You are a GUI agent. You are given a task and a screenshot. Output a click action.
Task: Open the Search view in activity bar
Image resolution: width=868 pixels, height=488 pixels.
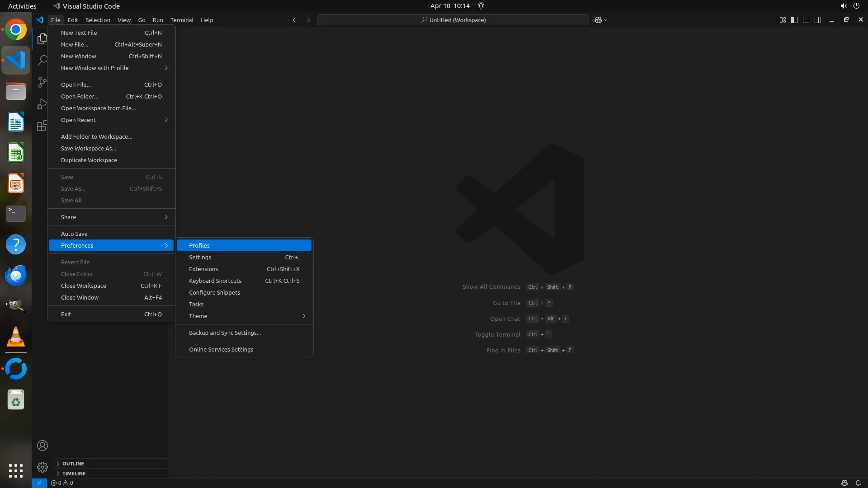tap(42, 60)
